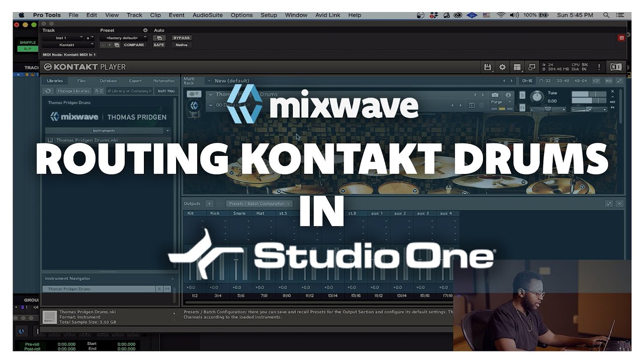Open the New (default) multi dropdown arrow

208,80
